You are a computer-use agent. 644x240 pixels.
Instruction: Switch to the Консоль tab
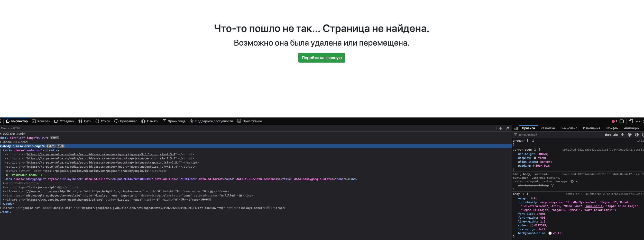[41, 121]
